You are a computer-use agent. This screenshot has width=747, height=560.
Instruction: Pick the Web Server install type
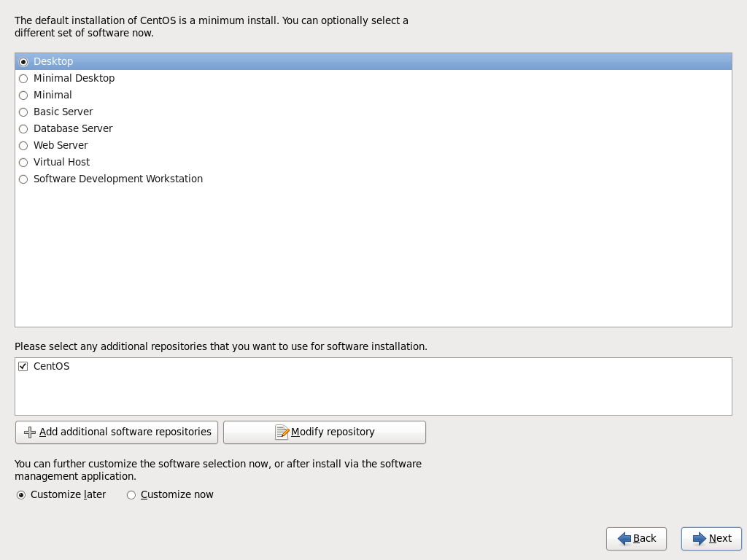pos(23,145)
